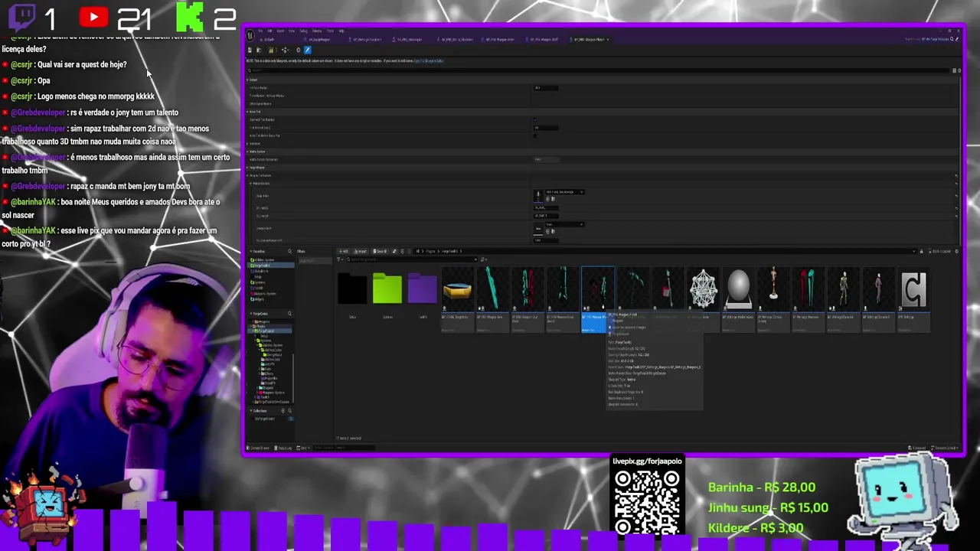
Task: Click the Import button in Content Browser
Action: click(361, 251)
